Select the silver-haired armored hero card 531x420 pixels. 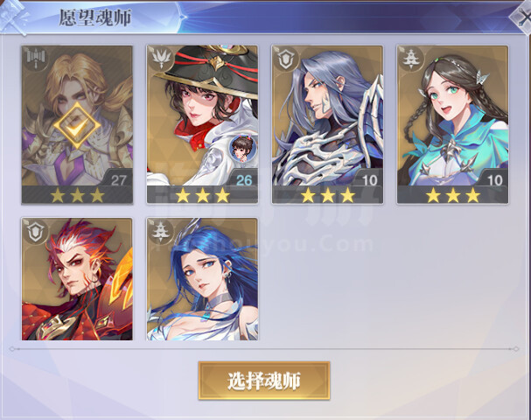[x=327, y=124]
